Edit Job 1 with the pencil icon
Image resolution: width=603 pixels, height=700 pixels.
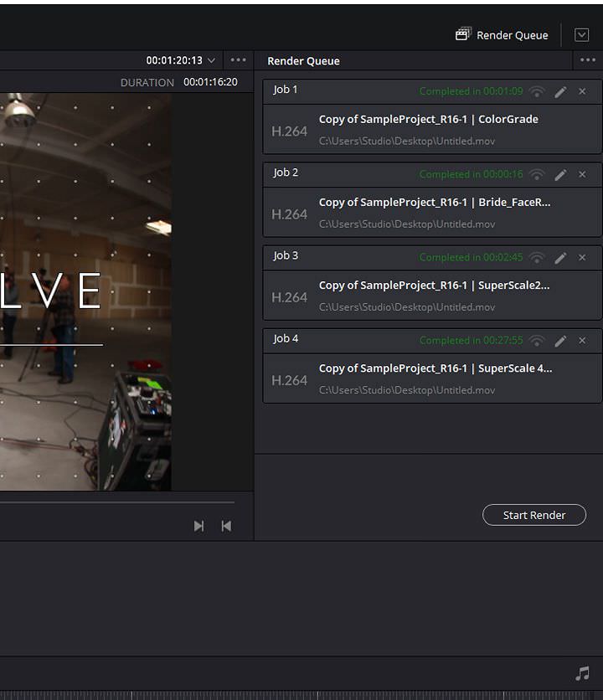560,91
